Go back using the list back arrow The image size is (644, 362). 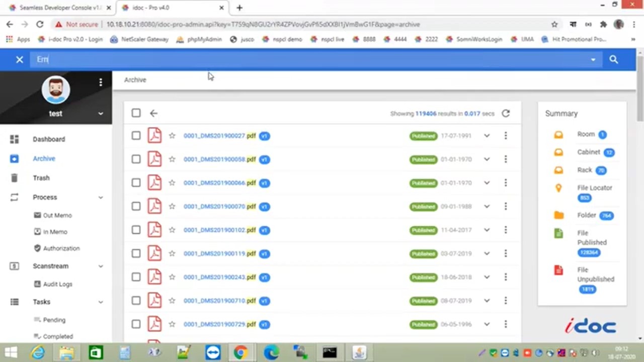153,113
